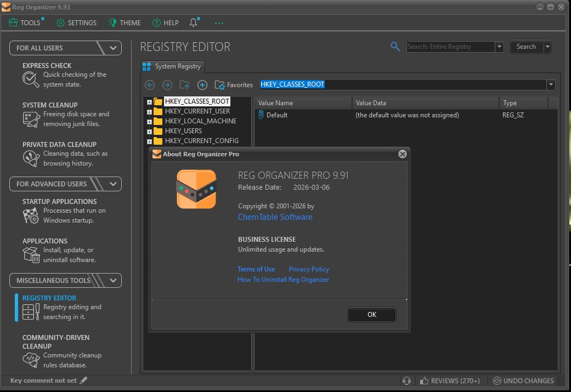Expand the HKEY_LOCAL_MACHINE tree node
This screenshot has height=392, width=571.
click(149, 121)
